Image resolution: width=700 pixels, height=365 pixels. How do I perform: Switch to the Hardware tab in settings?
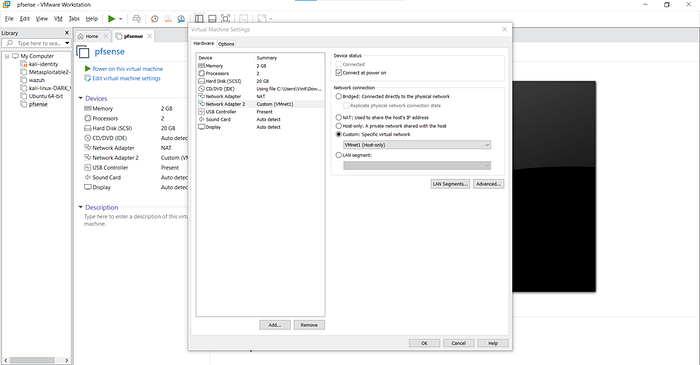point(204,43)
